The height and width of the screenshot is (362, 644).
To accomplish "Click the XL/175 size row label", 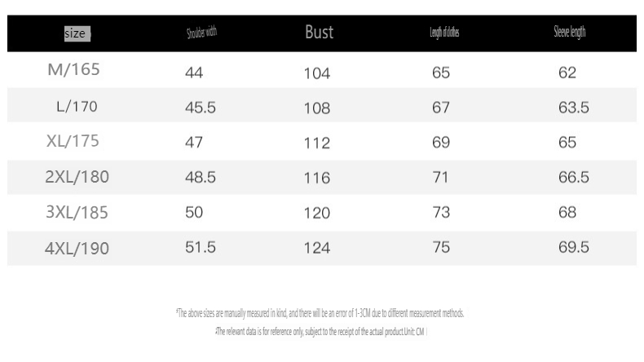I will (73, 141).
